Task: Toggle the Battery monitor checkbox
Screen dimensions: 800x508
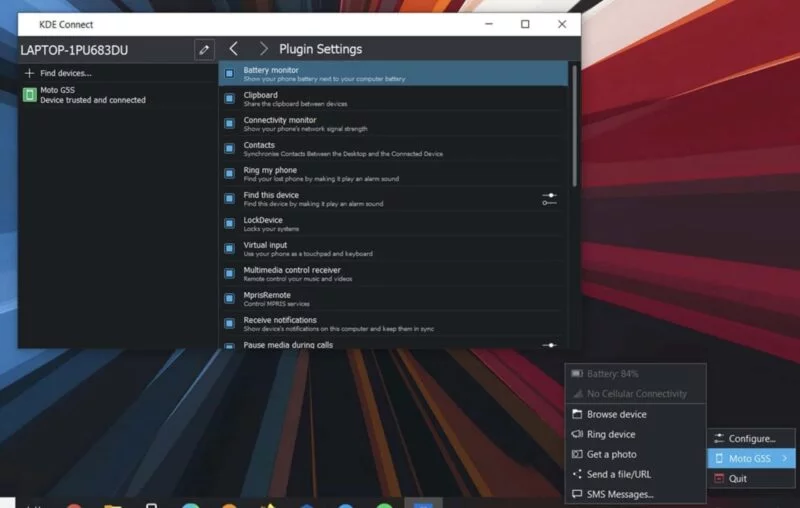Action: pos(230,73)
